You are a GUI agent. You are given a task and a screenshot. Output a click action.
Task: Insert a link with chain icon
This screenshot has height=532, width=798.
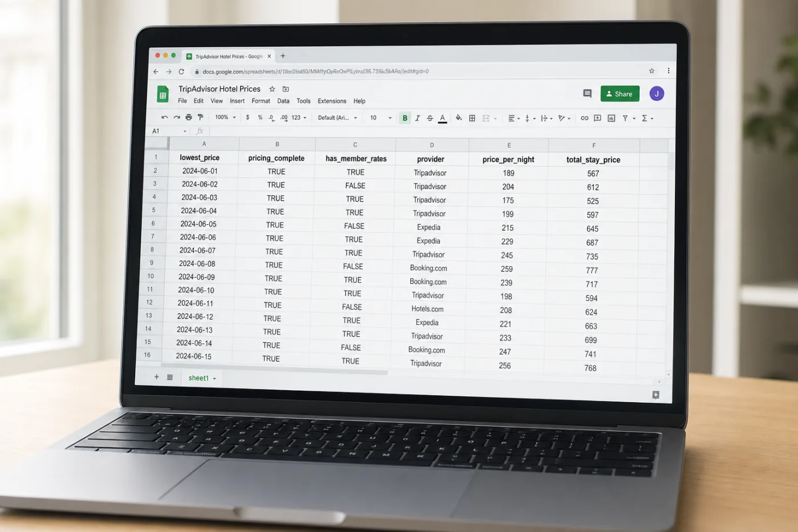pyautogui.click(x=584, y=118)
